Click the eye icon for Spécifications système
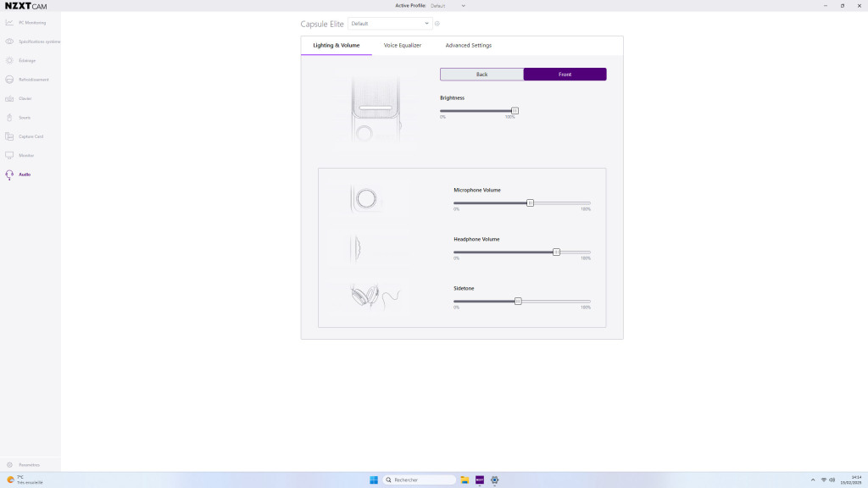This screenshot has width=868, height=488. tap(9, 42)
